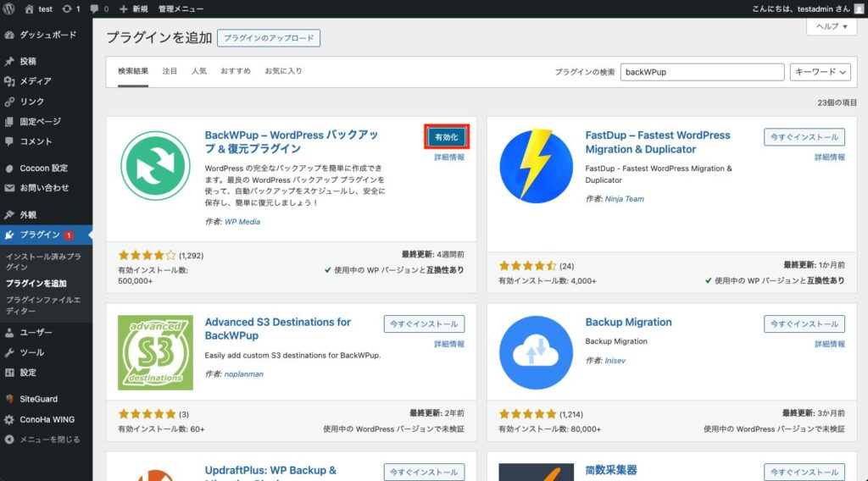Image resolution: width=868 pixels, height=481 pixels.
Task: Select the 検索結果 tab
Action: point(133,71)
